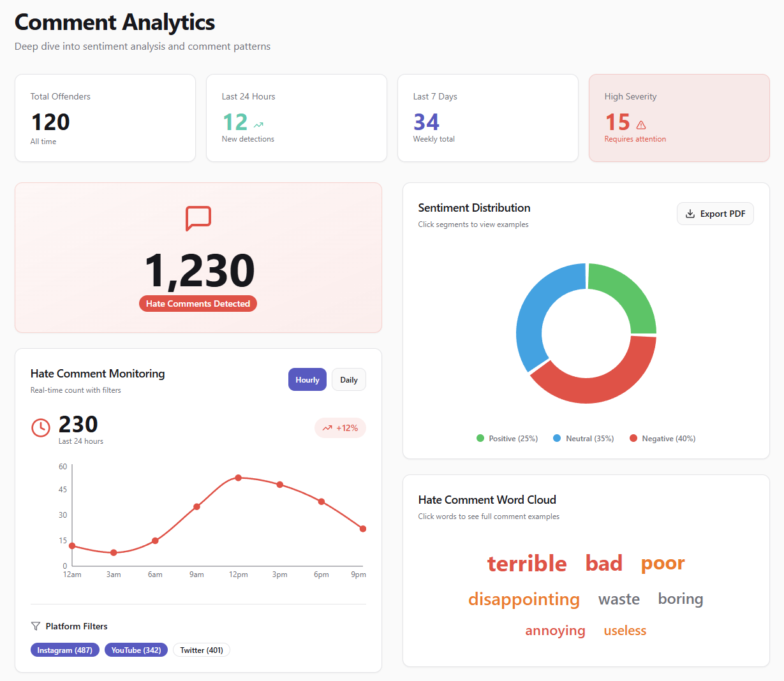
Task: Click the trend arrow in +12% badge
Action: coord(327,428)
